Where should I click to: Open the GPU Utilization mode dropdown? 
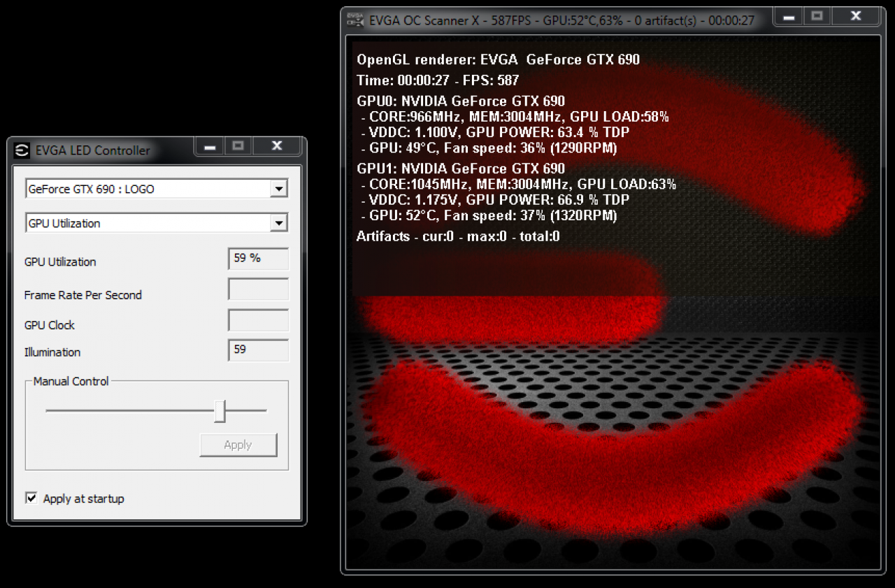(x=156, y=223)
